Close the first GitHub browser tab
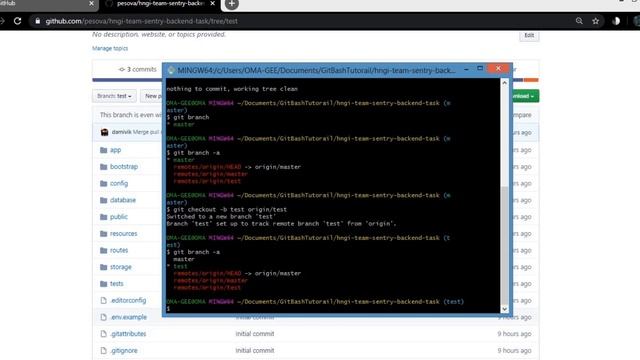This screenshot has height=360, width=640. 91,3
